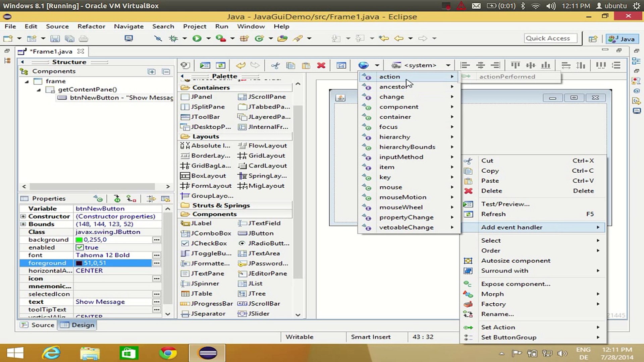Screen dimensions: 644x362
Task: Select JToggleButton in the palette
Action: click(x=206, y=253)
